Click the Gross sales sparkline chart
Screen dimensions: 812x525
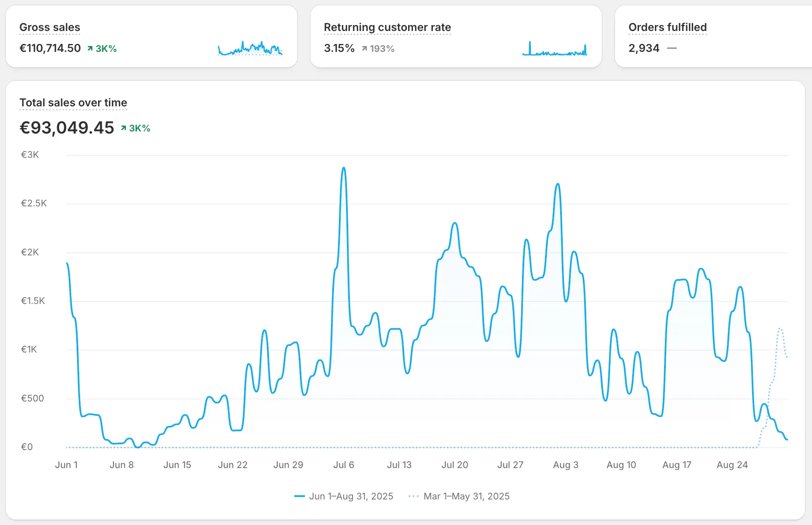coord(250,49)
